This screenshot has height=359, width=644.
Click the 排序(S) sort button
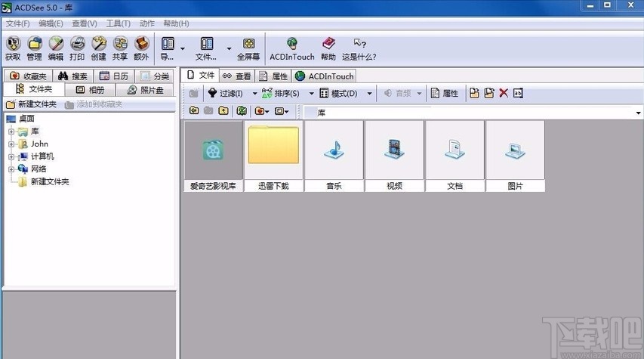[281, 94]
